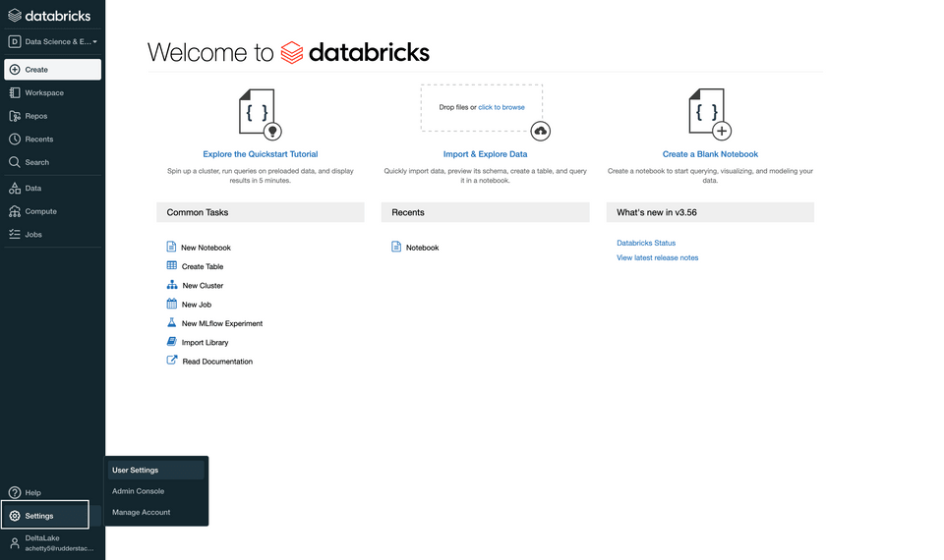Choose Import Library from Common Tasks
Screen dimensions: 944x560
(x=206, y=343)
